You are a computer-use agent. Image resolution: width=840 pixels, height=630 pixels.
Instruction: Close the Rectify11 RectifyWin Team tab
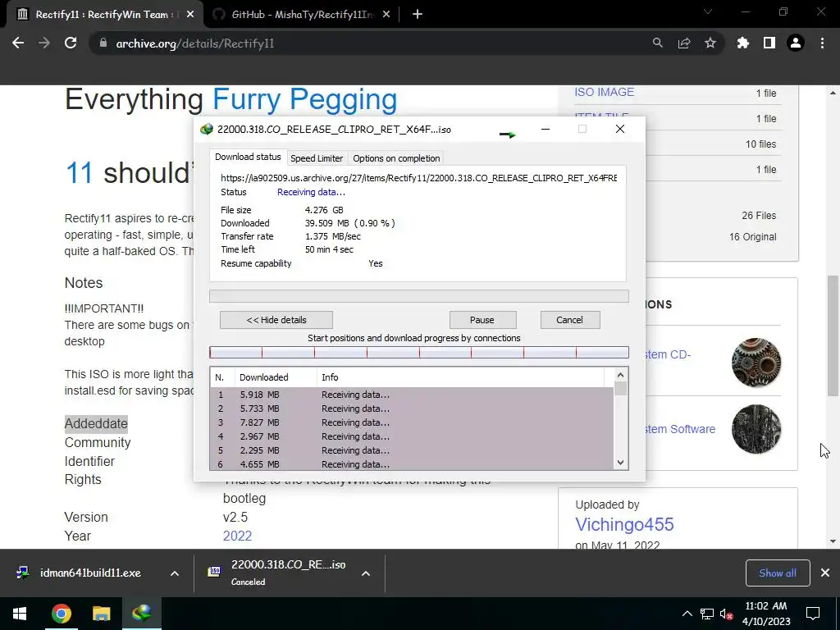[x=190, y=15]
